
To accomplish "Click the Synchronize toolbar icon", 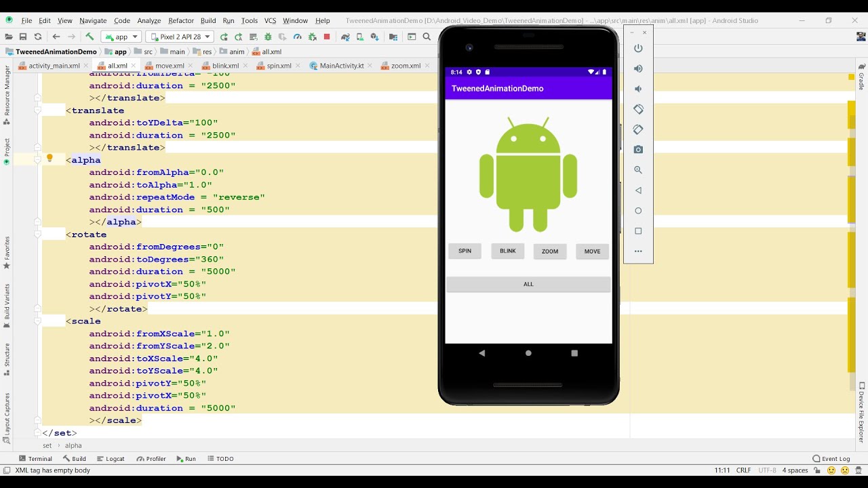I will click(38, 37).
